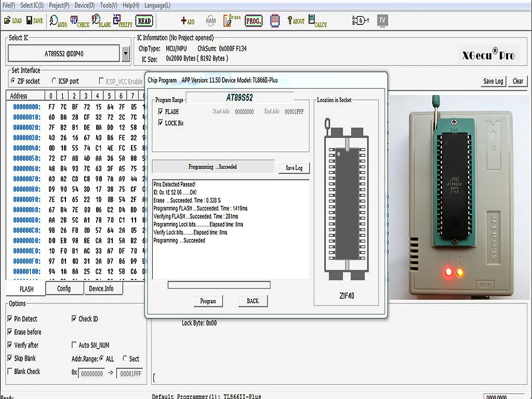
Task: Enable the Blank Check option
Action: 10,371
